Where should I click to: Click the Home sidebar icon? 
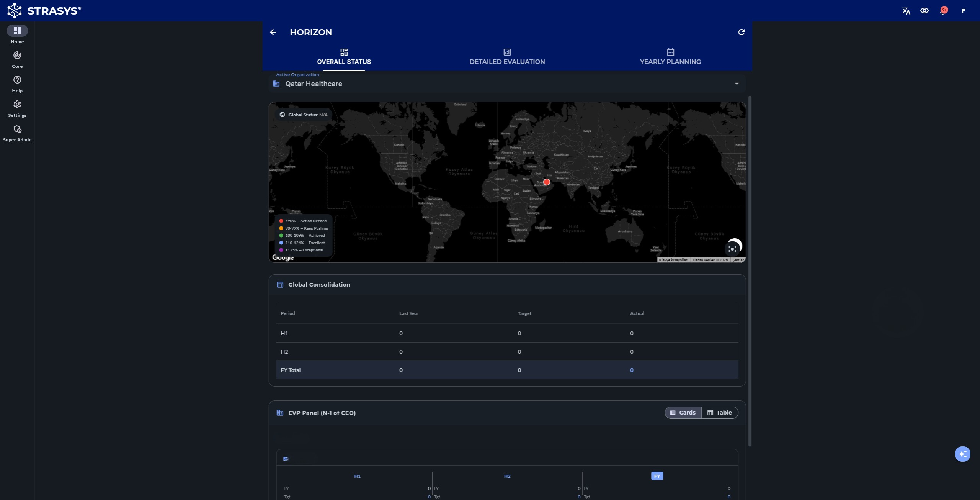coord(17,31)
